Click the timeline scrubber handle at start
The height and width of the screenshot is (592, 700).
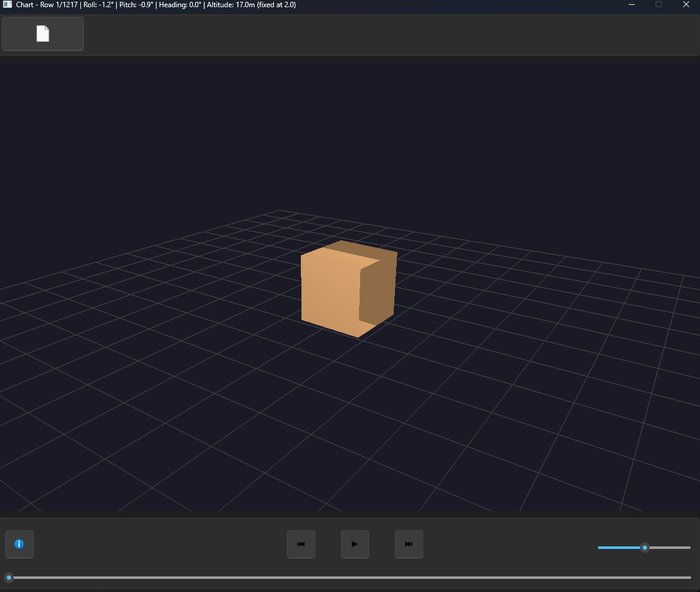coord(9,578)
